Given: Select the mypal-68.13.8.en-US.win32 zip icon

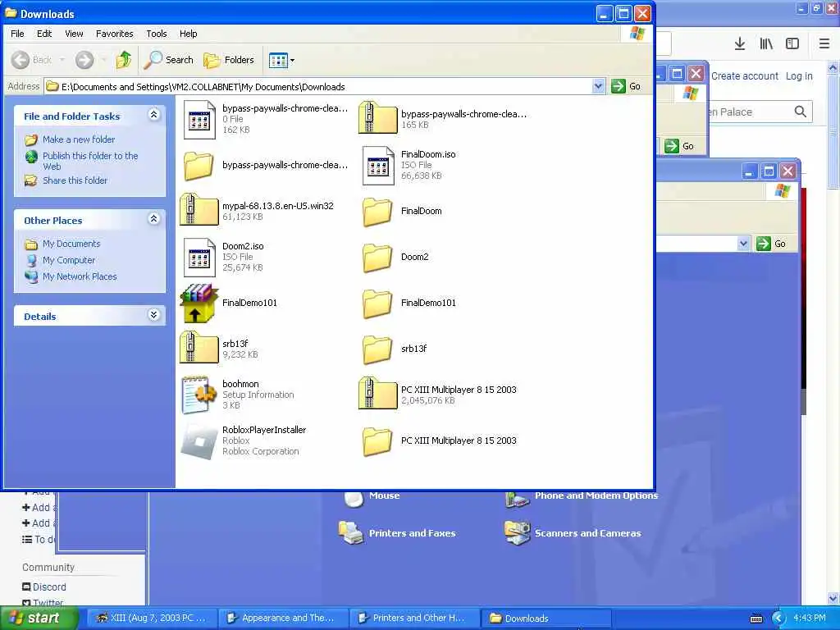Looking at the screenshot, I should point(199,209).
